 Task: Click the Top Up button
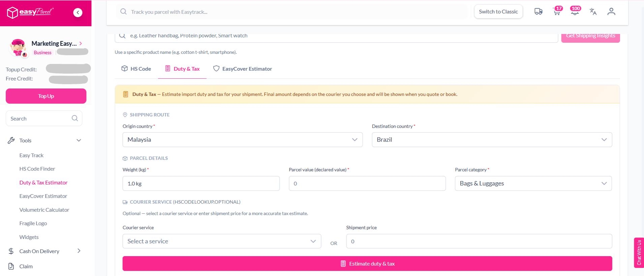click(46, 96)
